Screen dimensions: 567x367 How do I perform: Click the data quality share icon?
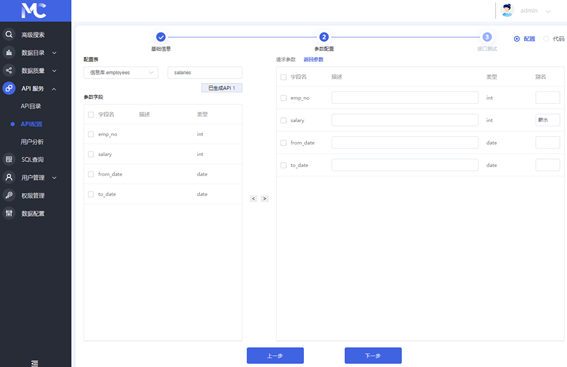9,70
